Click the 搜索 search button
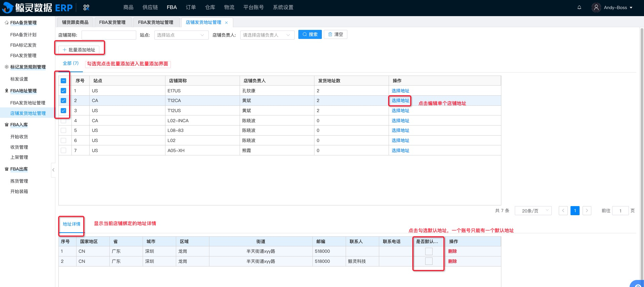The image size is (644, 287). click(310, 35)
